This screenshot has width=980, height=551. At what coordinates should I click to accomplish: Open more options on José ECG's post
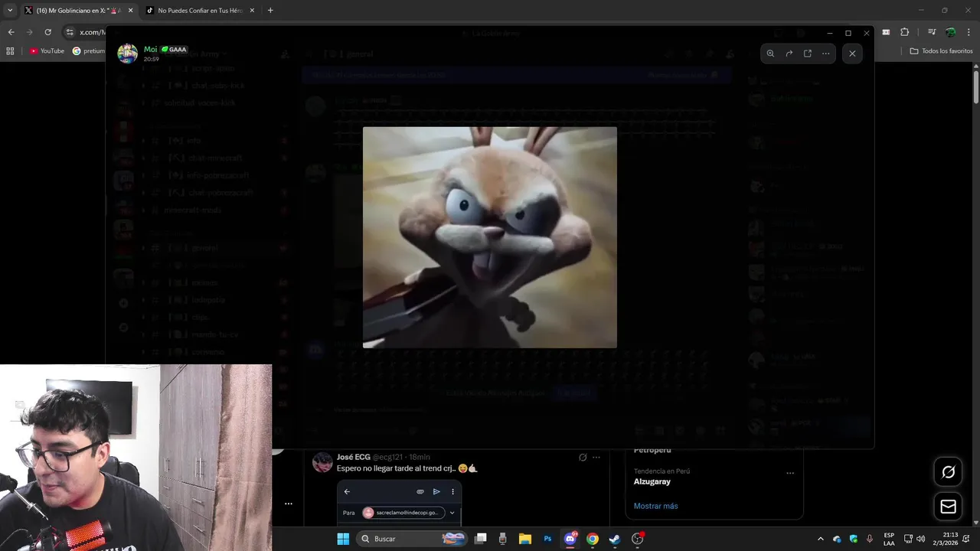point(596,458)
